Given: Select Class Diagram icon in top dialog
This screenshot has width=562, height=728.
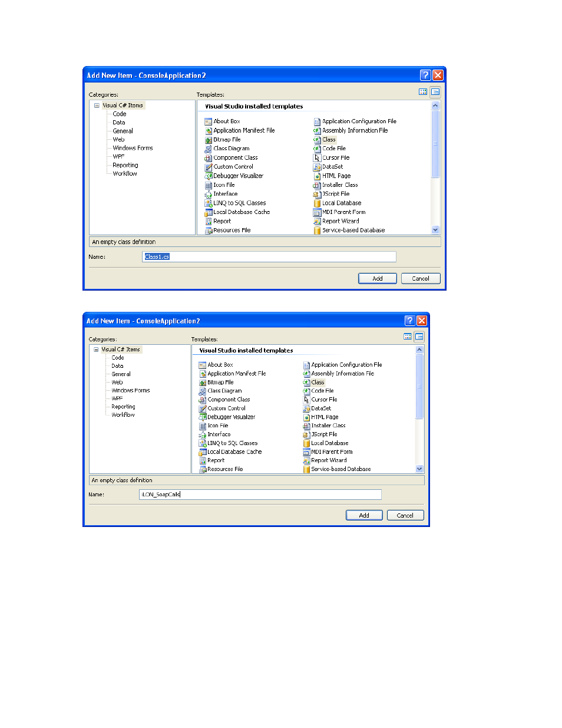Looking at the screenshot, I should pos(208,149).
